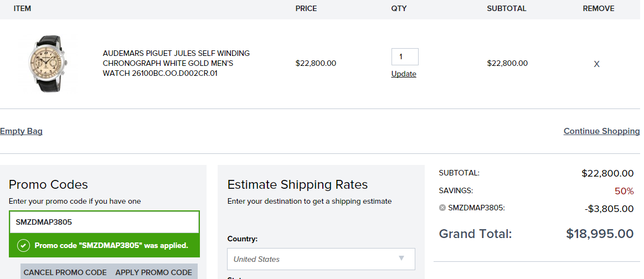Click the ITEM column header
Viewport: 644px width, 279px height.
click(22, 8)
